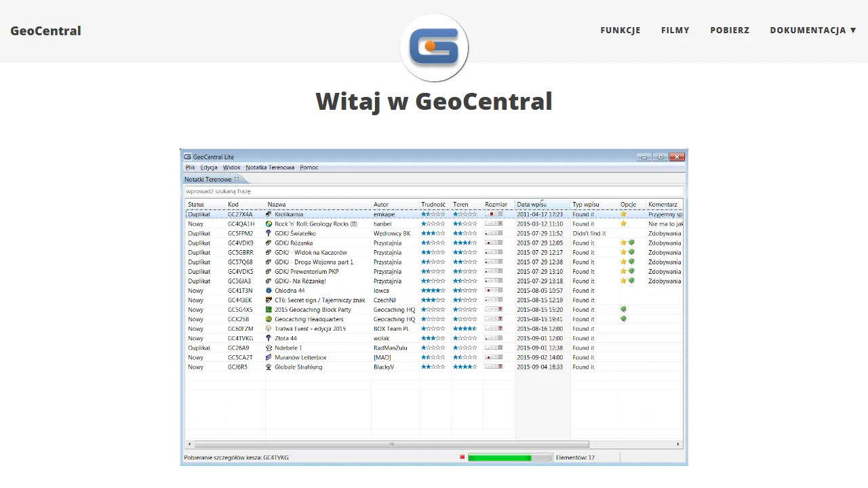
Task: Click the FUNKCJE link at top right
Action: 620,30
